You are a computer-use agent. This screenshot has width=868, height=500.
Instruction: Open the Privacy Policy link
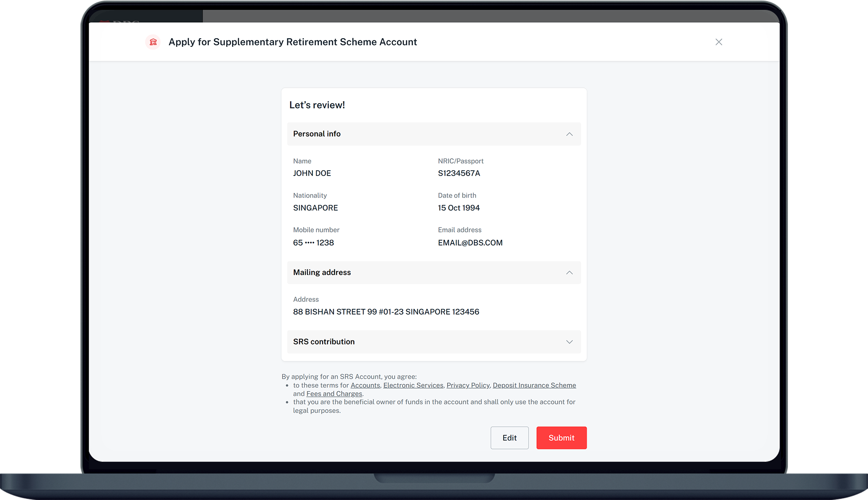point(468,385)
